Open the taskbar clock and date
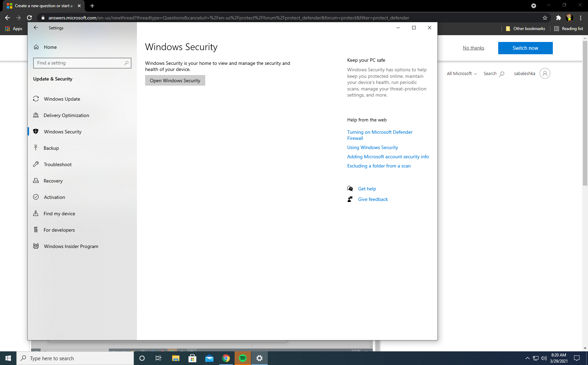This screenshot has height=365, width=588. tap(559, 358)
